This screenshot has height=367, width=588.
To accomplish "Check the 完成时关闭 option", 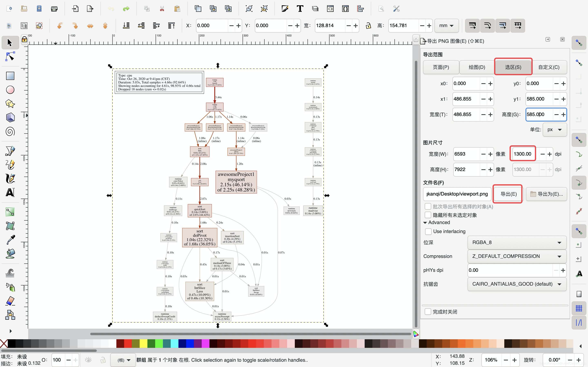I will 428,312.
